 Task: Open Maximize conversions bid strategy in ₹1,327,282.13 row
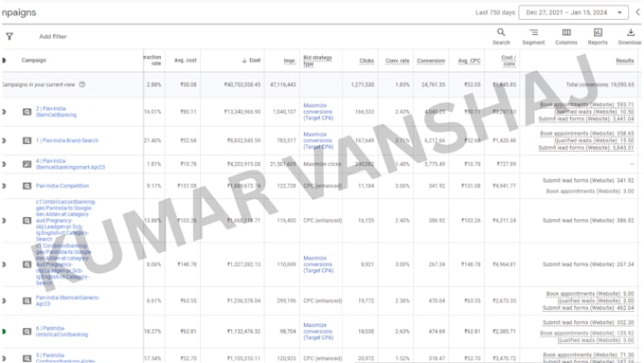(x=318, y=264)
